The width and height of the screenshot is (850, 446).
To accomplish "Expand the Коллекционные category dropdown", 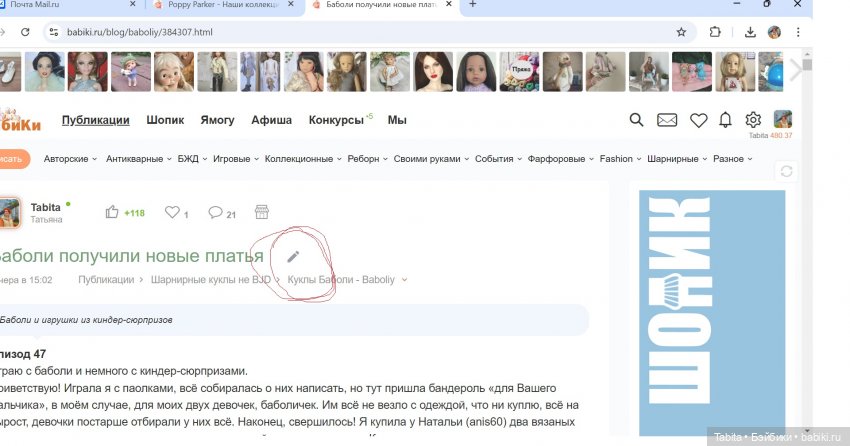I will click(303, 159).
